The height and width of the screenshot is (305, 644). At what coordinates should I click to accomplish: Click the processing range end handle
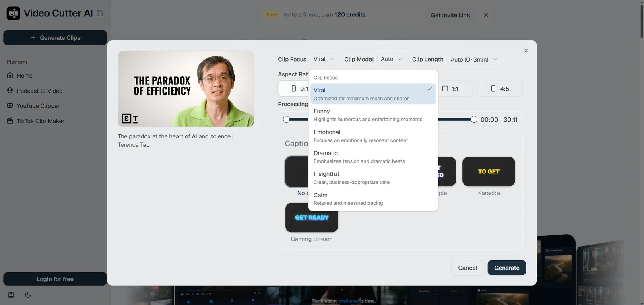(x=474, y=119)
